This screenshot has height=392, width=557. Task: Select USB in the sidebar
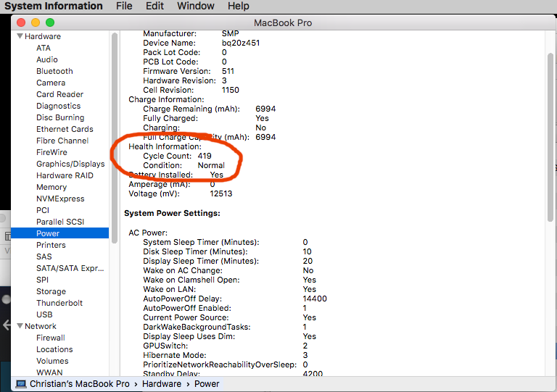click(x=44, y=314)
